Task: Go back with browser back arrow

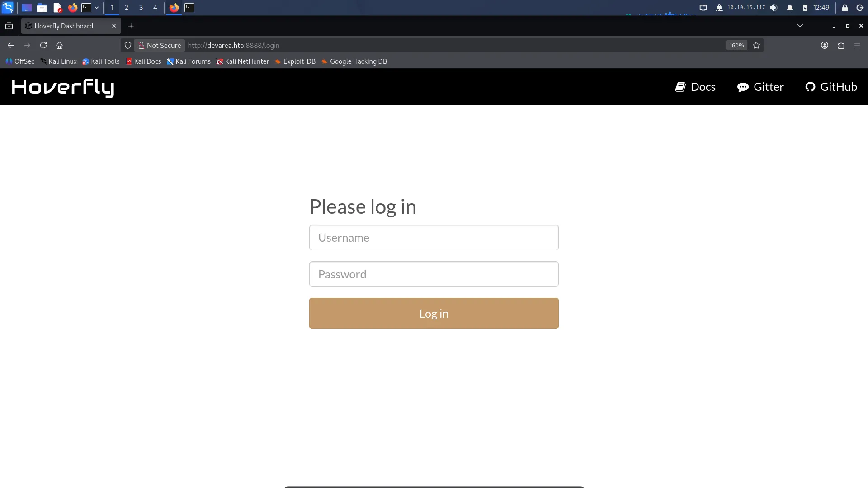Action: [x=11, y=45]
